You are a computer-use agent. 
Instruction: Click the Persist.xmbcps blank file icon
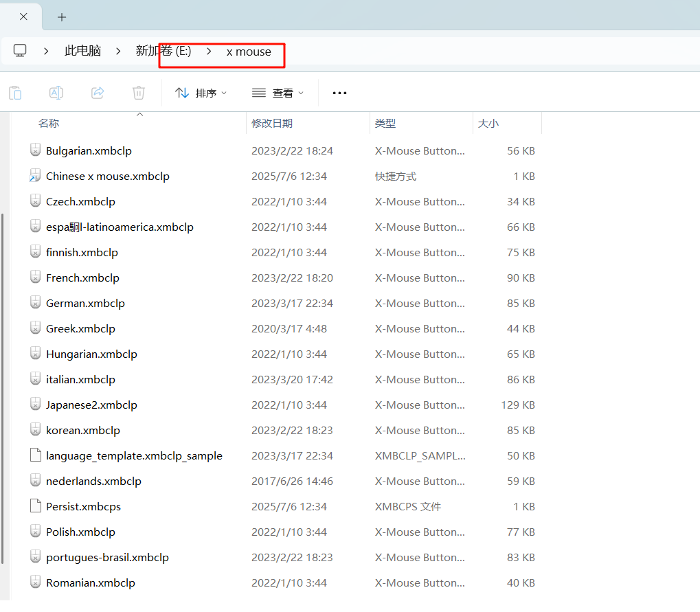[x=35, y=506]
